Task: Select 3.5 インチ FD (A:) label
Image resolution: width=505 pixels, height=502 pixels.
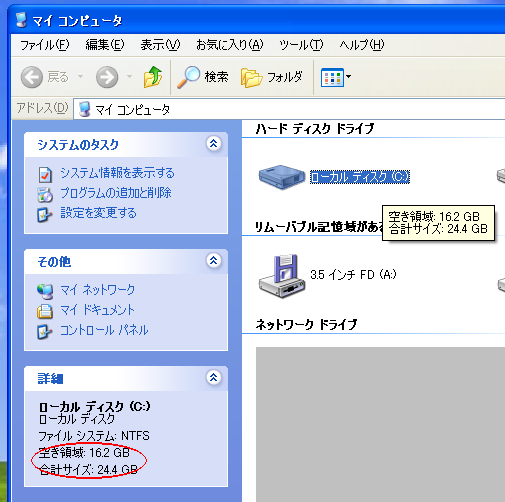Action: (x=353, y=275)
